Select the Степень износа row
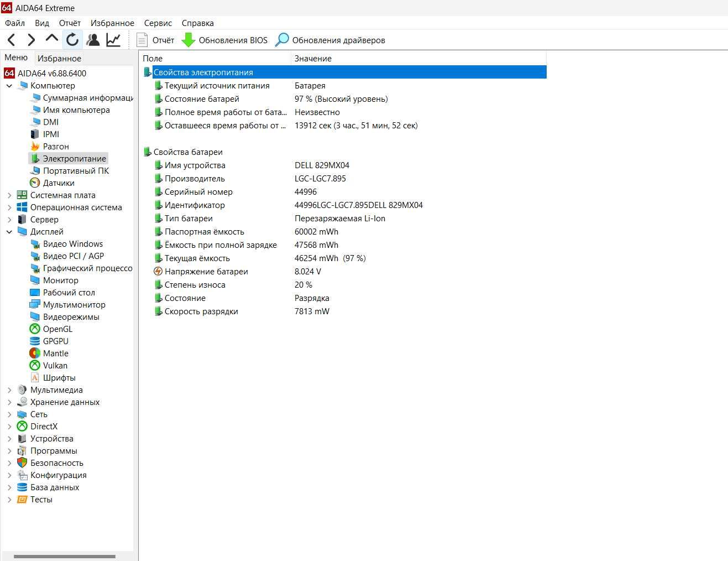This screenshot has width=728, height=561. (x=344, y=285)
